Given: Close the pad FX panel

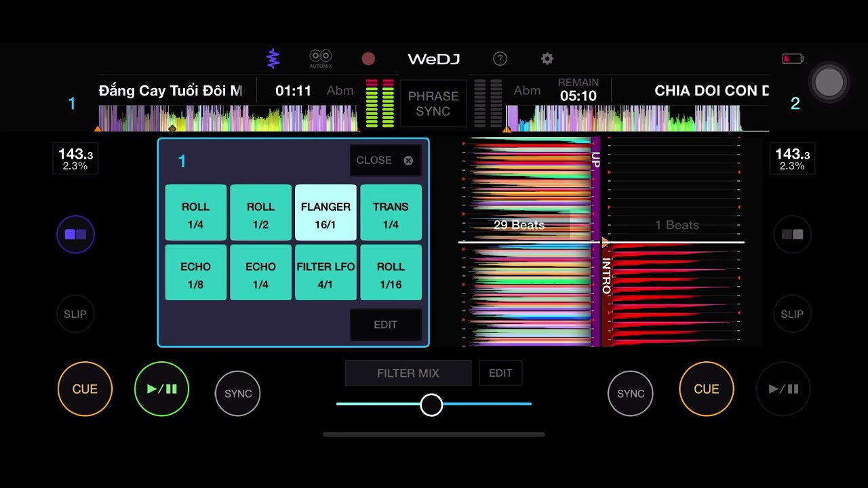Looking at the screenshot, I should coord(385,161).
